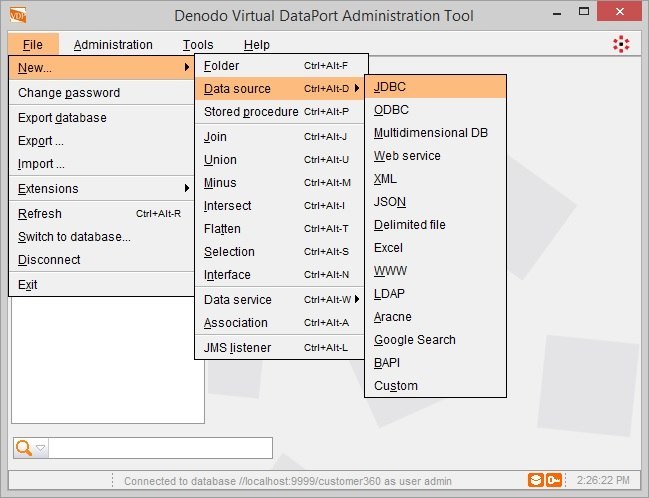The height and width of the screenshot is (498, 649).
Task: Click the key authentication icon in status bar
Action: (554, 480)
